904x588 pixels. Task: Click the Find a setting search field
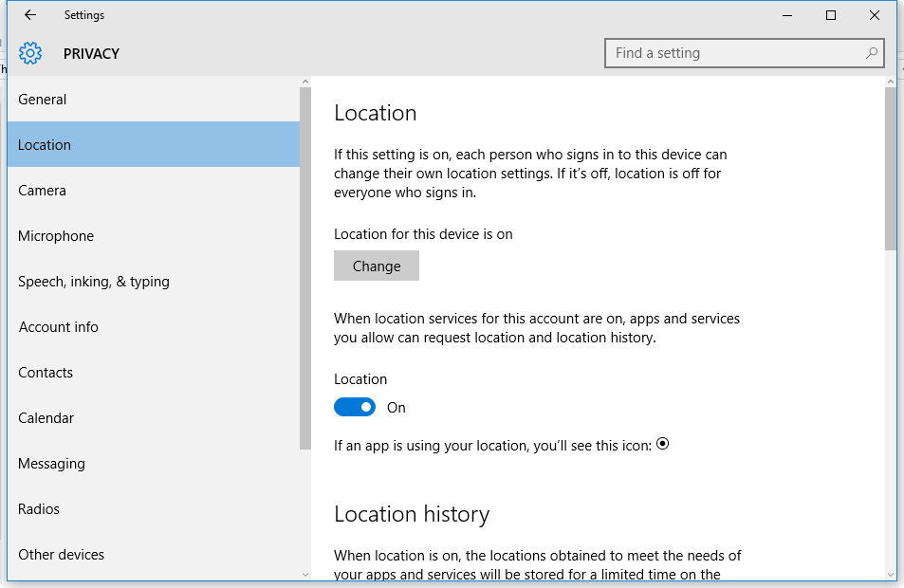[735, 53]
